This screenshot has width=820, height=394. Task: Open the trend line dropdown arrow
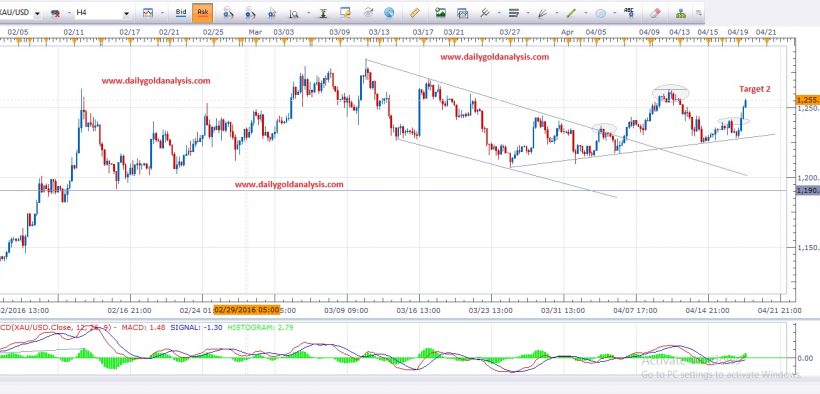pyautogui.click(x=586, y=13)
